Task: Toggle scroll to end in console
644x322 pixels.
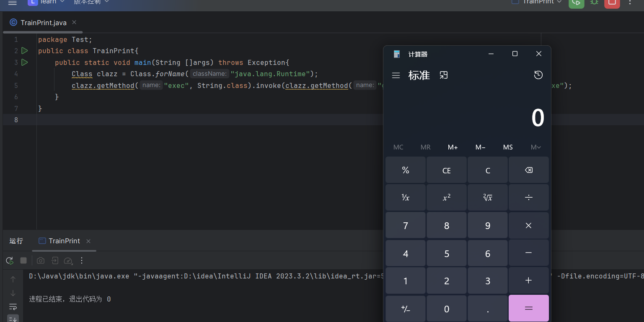Action: [x=13, y=319]
